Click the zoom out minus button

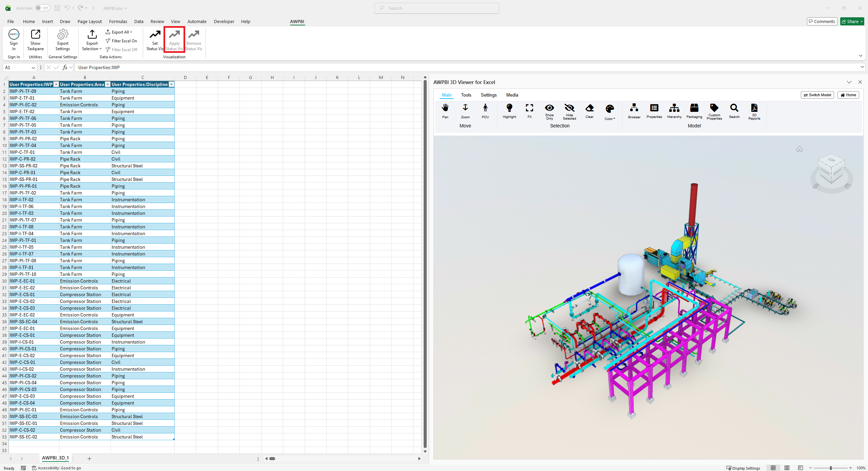(811, 468)
